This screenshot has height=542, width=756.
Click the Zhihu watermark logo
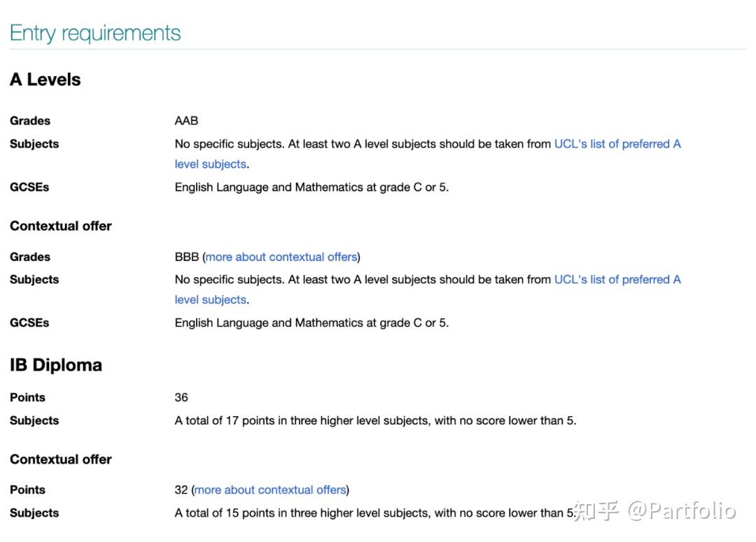pyautogui.click(x=596, y=511)
